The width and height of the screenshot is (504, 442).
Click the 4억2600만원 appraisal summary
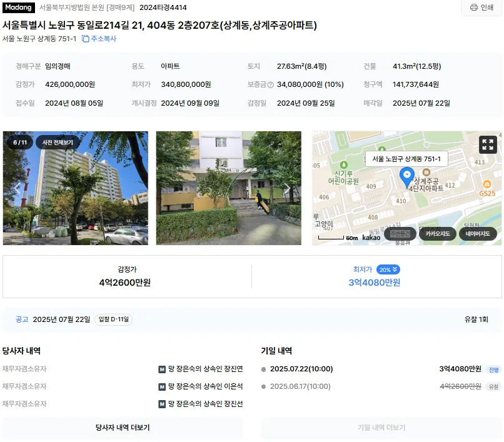[124, 283]
